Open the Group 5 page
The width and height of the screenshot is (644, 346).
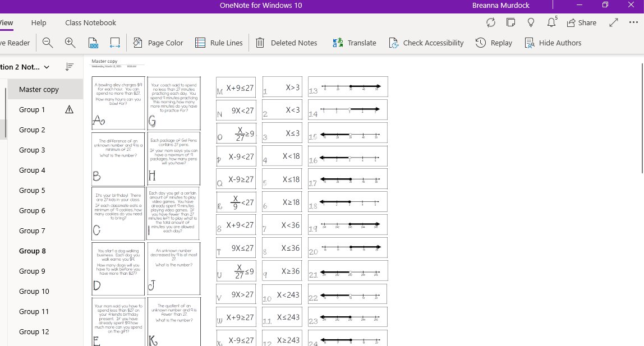45,191
